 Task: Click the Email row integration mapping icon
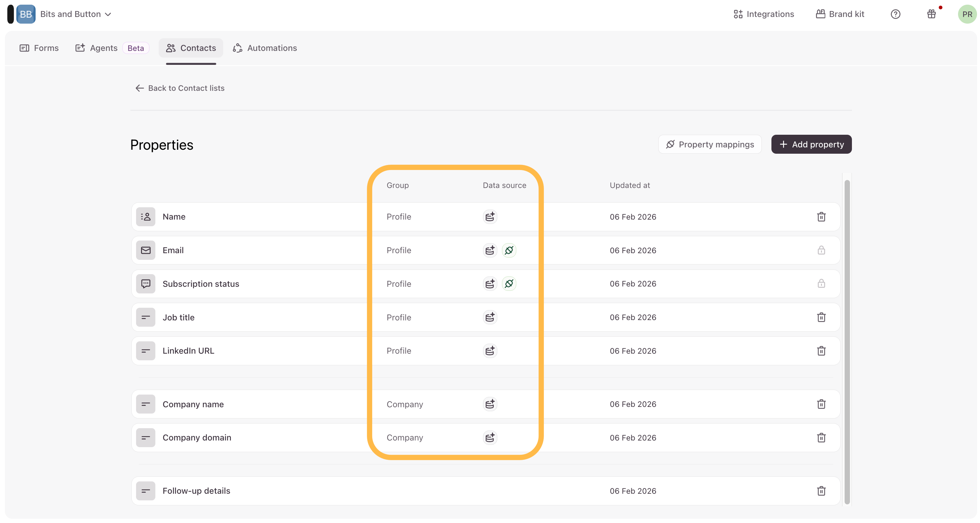(x=509, y=250)
